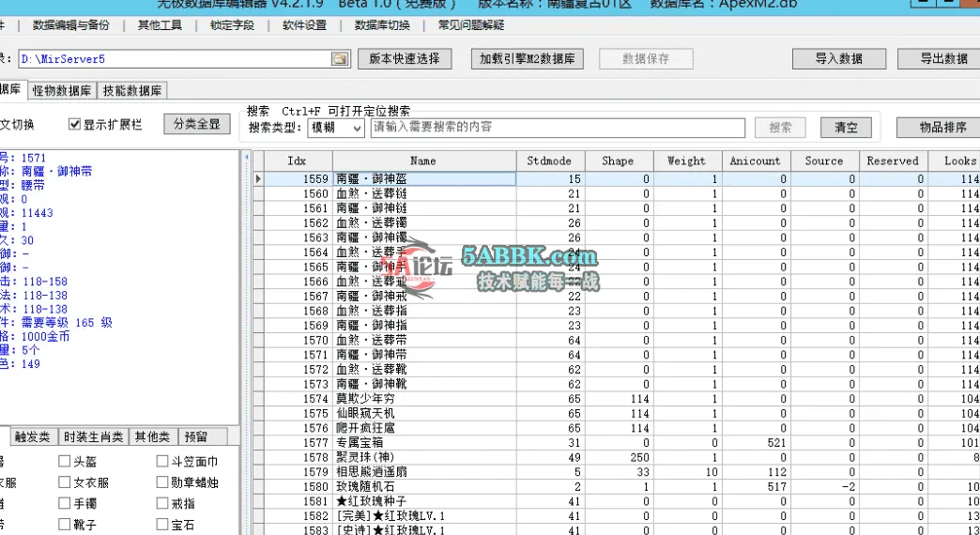
Task: Select 南疆·御神戒 row name
Action: pyautogui.click(x=424, y=297)
